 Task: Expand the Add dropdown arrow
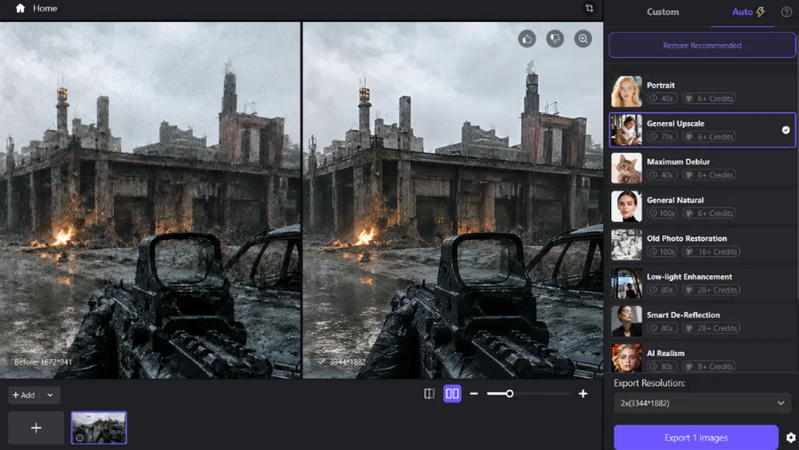[x=50, y=395]
